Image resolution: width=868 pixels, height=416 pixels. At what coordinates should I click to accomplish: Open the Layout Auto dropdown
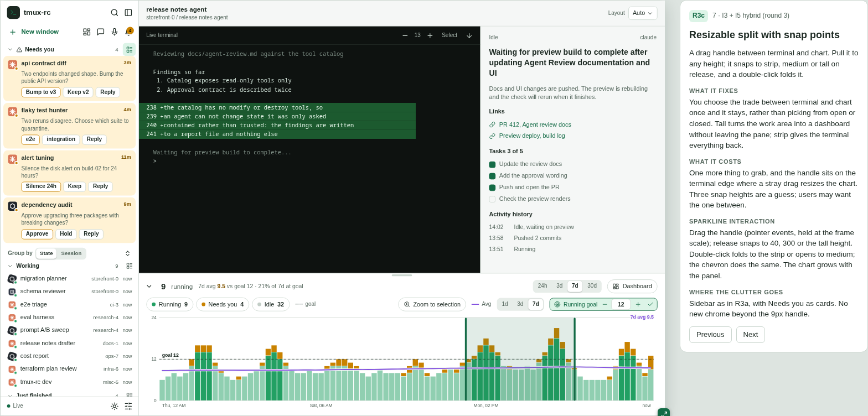(x=643, y=13)
